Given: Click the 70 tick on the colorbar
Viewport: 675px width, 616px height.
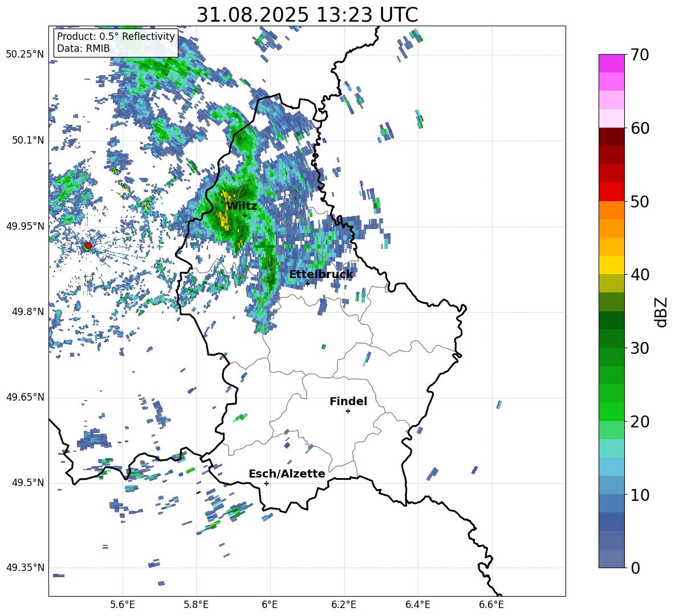Looking at the screenshot, I should click(639, 55).
